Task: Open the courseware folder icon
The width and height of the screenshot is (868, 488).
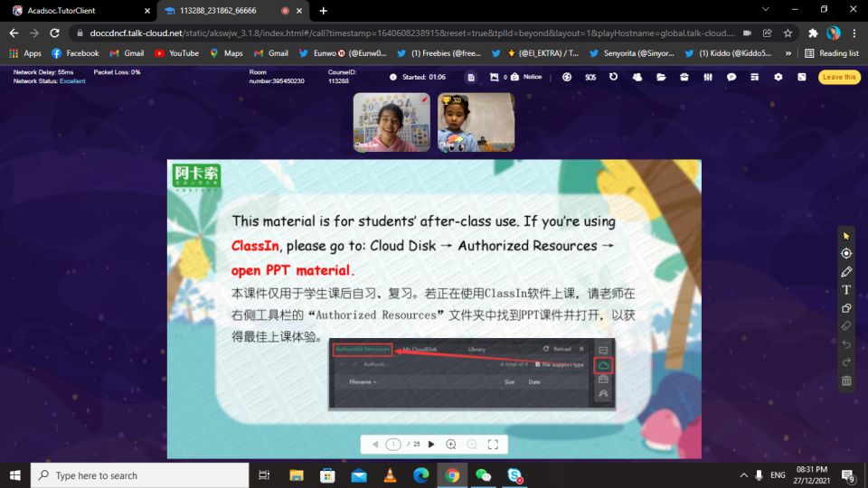Action: tap(661, 77)
